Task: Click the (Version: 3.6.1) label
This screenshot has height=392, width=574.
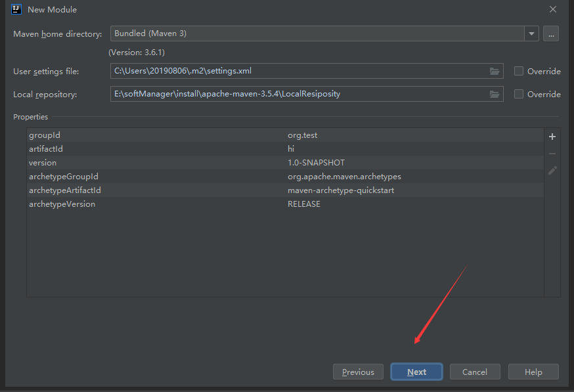Action: (x=137, y=53)
